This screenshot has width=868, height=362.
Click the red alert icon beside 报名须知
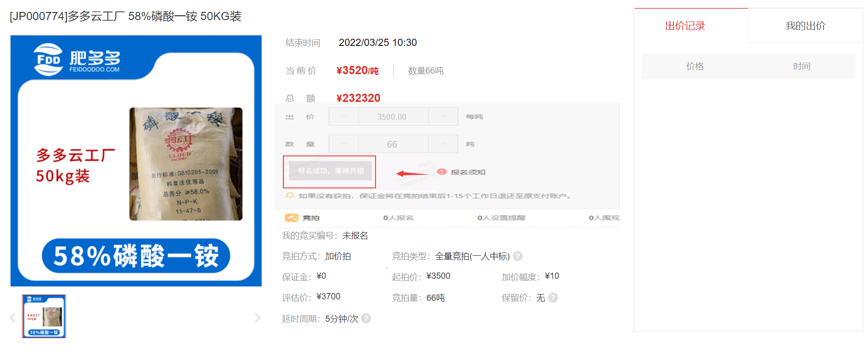tap(442, 172)
